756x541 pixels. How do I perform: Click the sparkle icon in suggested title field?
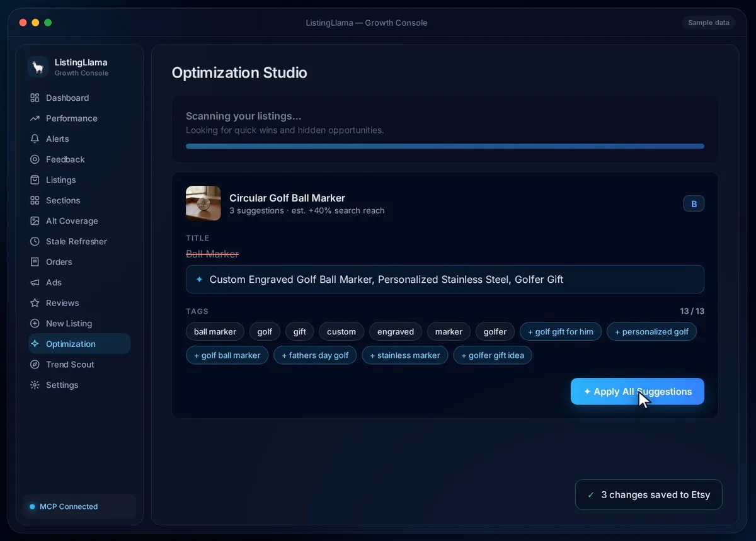tap(199, 279)
